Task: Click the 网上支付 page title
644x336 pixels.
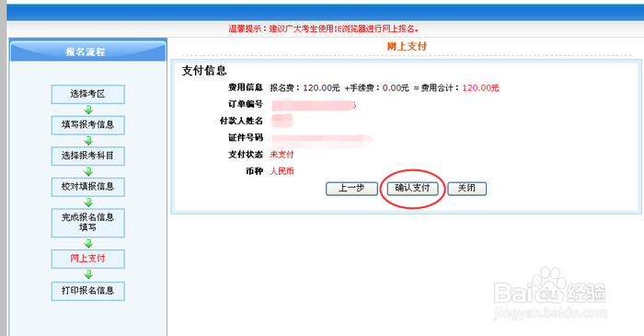Action: point(407,46)
